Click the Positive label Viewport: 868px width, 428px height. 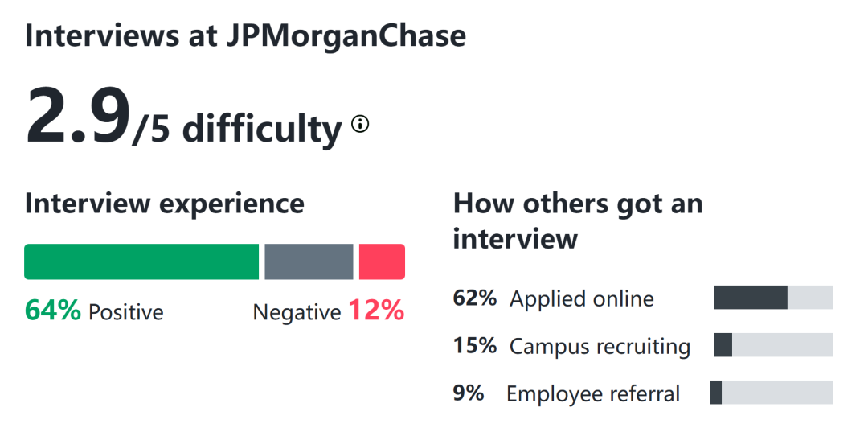(125, 312)
